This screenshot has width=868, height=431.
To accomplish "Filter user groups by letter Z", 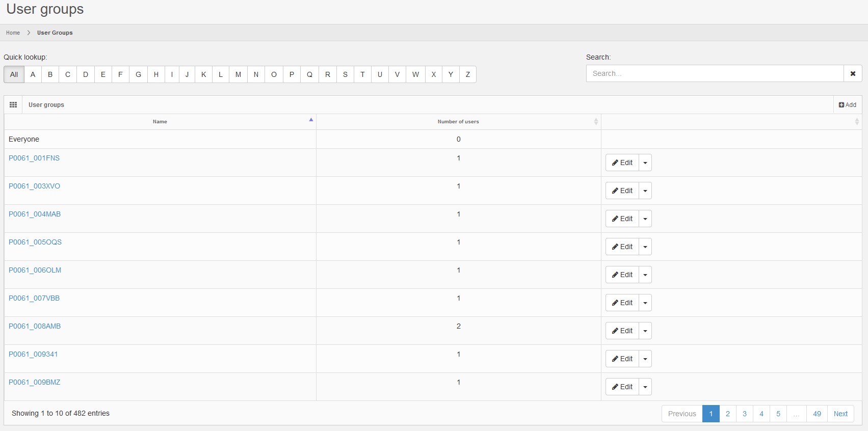I will 468,74.
